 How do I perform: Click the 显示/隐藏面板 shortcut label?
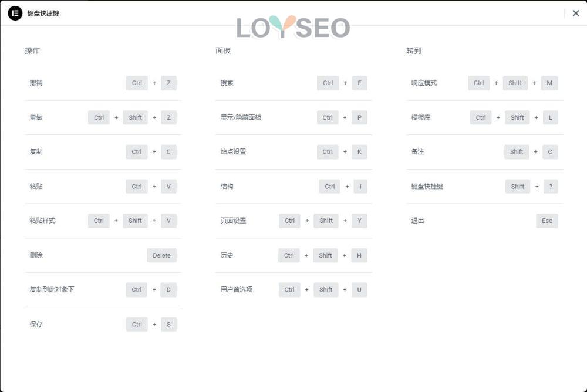pyautogui.click(x=241, y=117)
